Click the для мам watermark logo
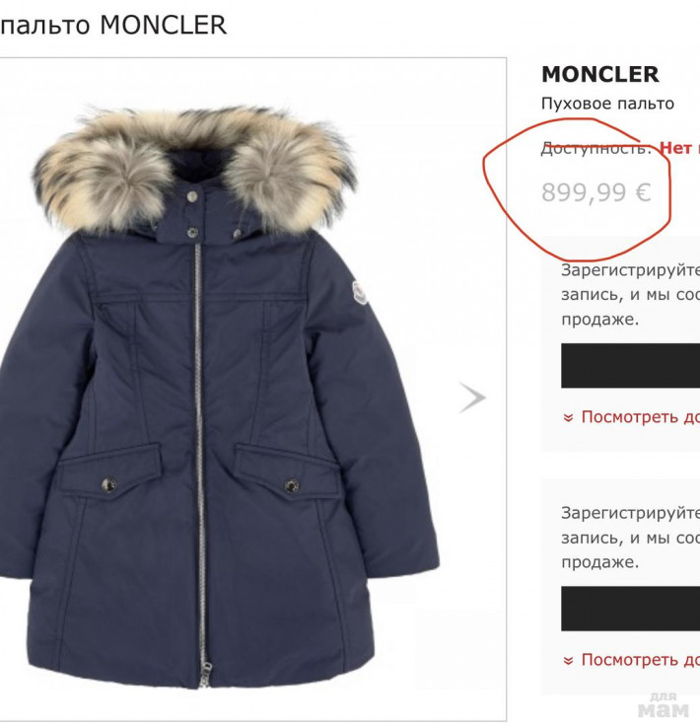The image size is (700, 728). click(x=664, y=704)
